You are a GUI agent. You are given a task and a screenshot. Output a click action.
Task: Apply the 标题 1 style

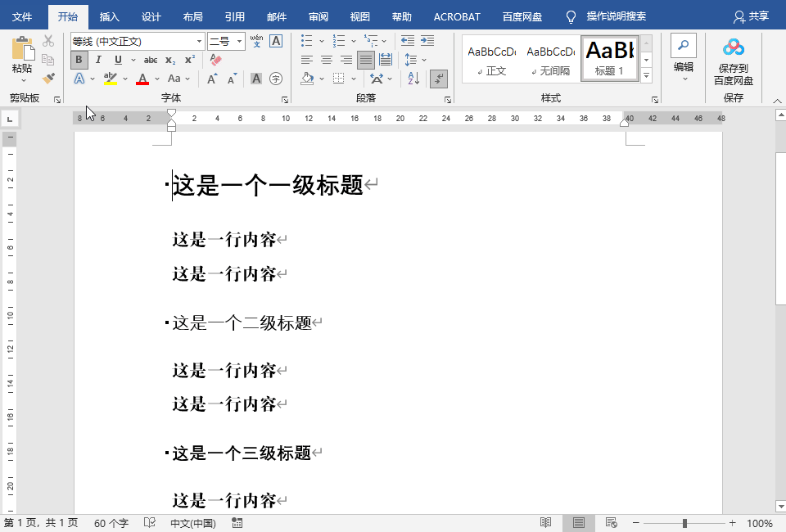609,57
